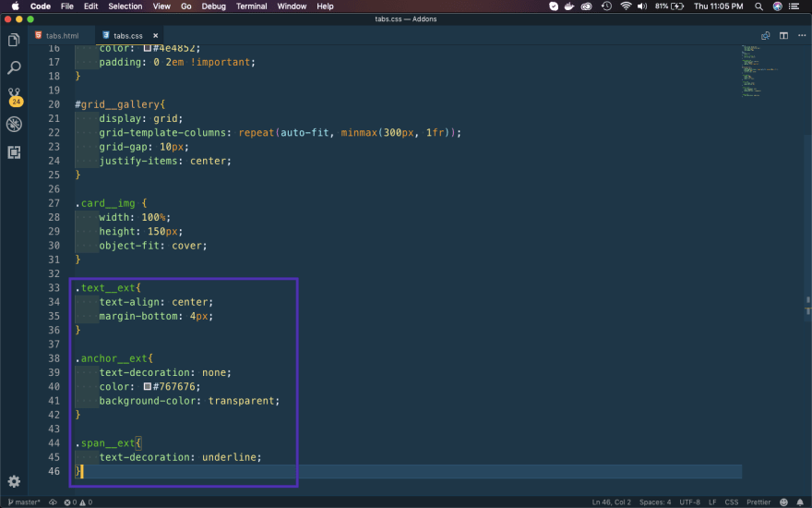Open the errors and warnings status item
Screen dimensions: 812x508
(x=78, y=502)
